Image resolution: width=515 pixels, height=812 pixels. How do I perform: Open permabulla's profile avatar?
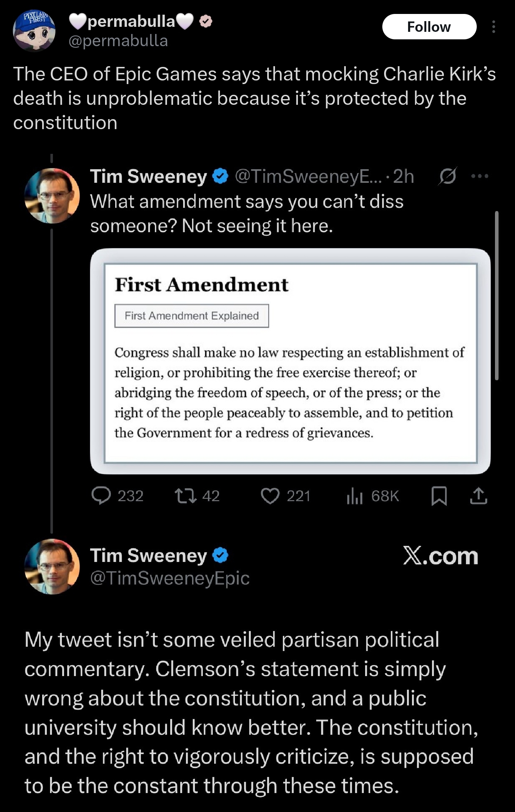[34, 31]
